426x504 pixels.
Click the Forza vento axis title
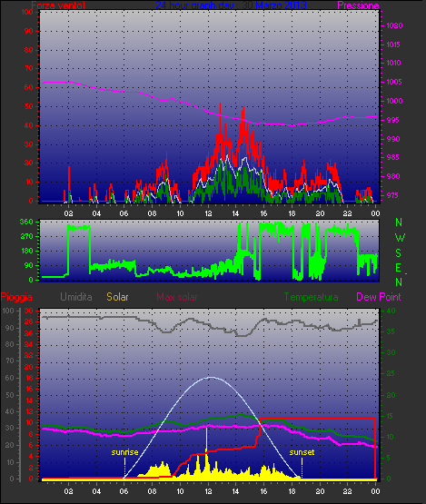(58, 5)
